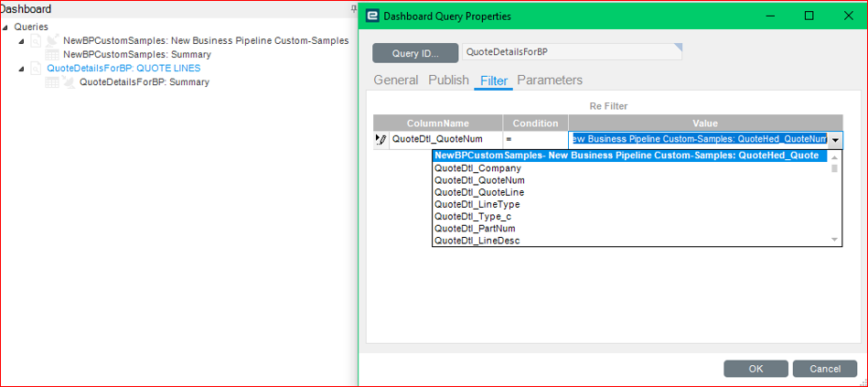Select highlighted NewBPCustomSamples QuoteHed_Quote list entry
Viewport: 868px width, 387px height.
630,156
